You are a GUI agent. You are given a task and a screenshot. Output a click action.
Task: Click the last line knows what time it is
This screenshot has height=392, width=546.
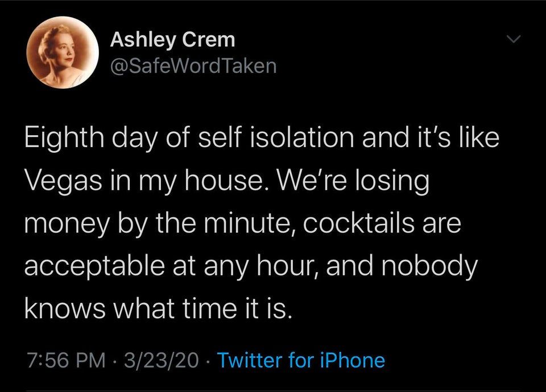click(158, 308)
